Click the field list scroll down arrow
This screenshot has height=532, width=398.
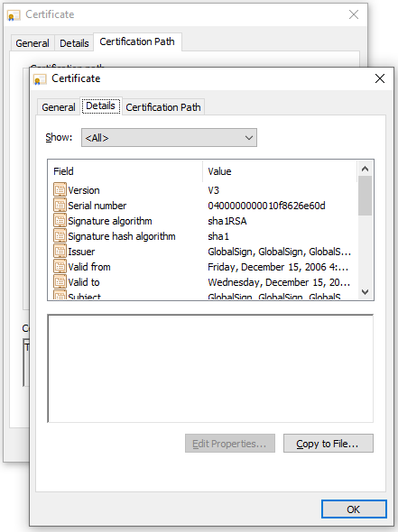[366, 292]
